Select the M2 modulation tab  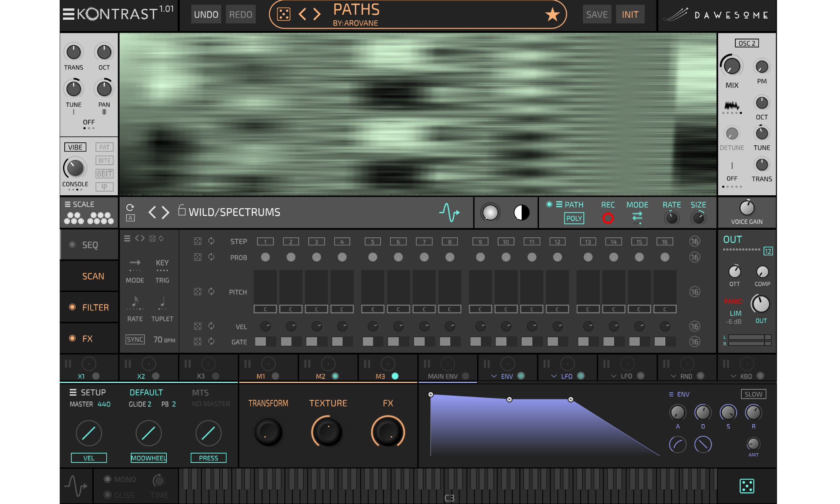320,376
